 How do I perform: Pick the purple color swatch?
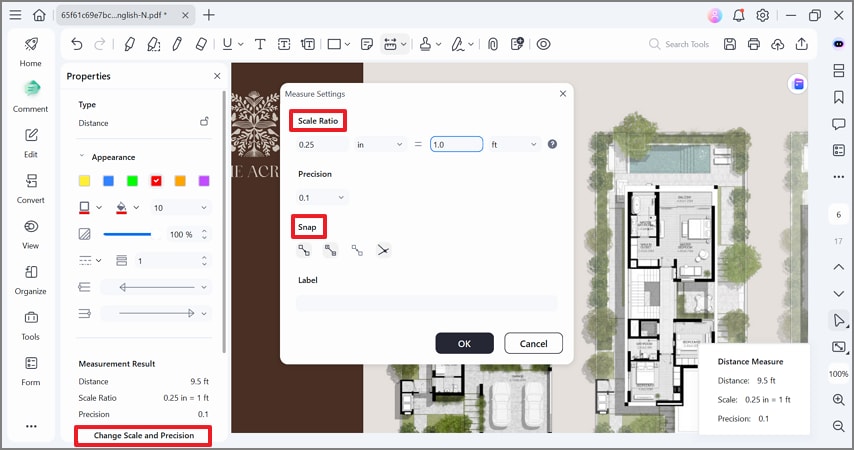[x=204, y=181]
